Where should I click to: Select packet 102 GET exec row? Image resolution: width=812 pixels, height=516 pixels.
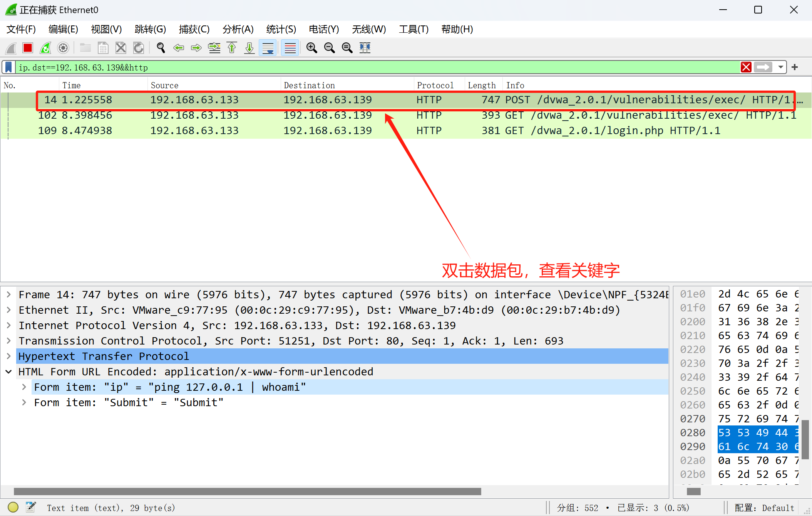[406, 115]
